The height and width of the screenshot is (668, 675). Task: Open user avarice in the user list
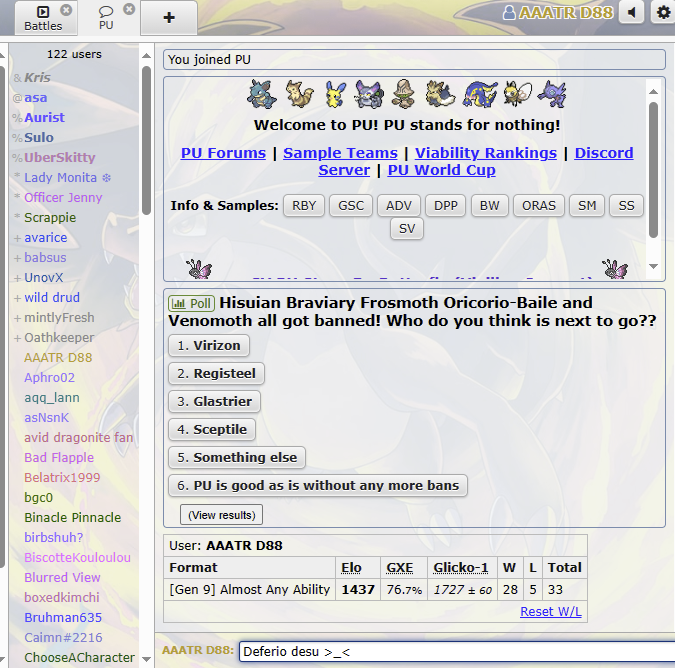point(46,238)
